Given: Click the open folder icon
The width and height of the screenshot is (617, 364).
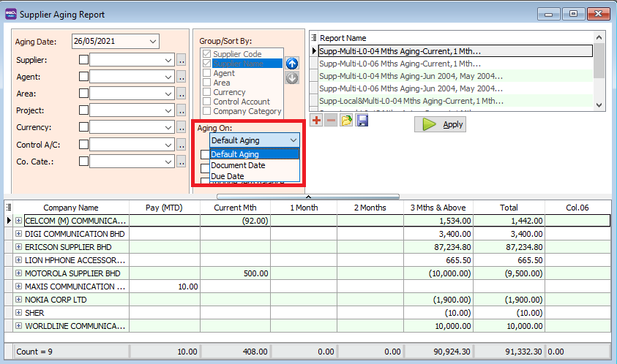Looking at the screenshot, I should pyautogui.click(x=347, y=121).
